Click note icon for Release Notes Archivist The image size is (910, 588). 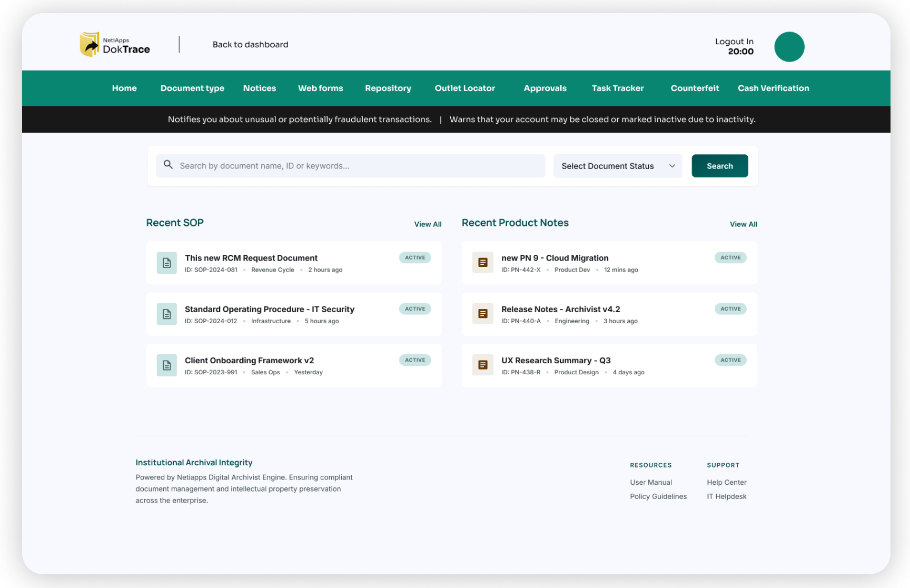pyautogui.click(x=482, y=314)
